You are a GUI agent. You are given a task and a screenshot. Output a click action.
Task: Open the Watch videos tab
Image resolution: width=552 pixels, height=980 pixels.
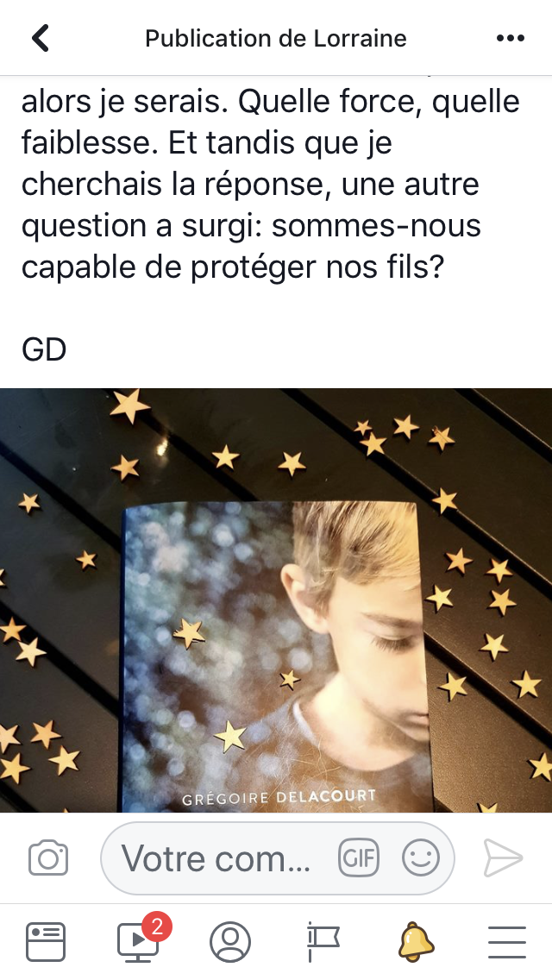coord(139,941)
